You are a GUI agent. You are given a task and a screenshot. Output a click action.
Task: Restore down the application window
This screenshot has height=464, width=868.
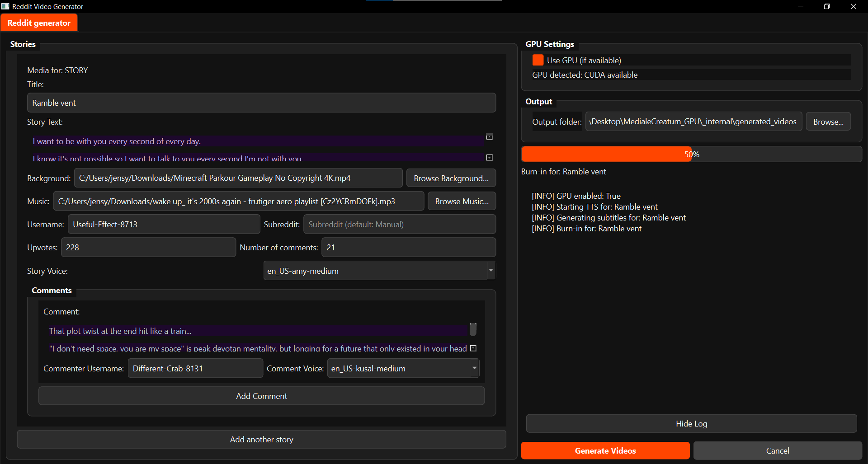click(x=827, y=6)
